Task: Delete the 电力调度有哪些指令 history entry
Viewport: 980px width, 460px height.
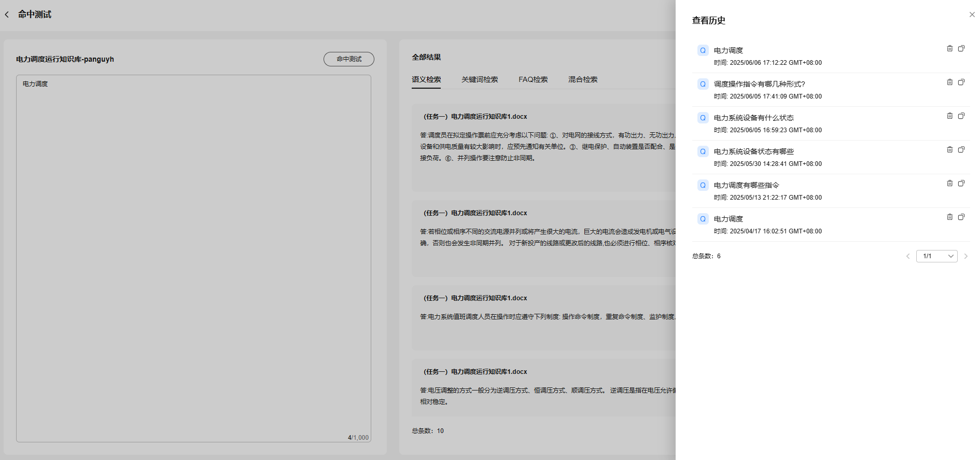Action: tap(949, 183)
